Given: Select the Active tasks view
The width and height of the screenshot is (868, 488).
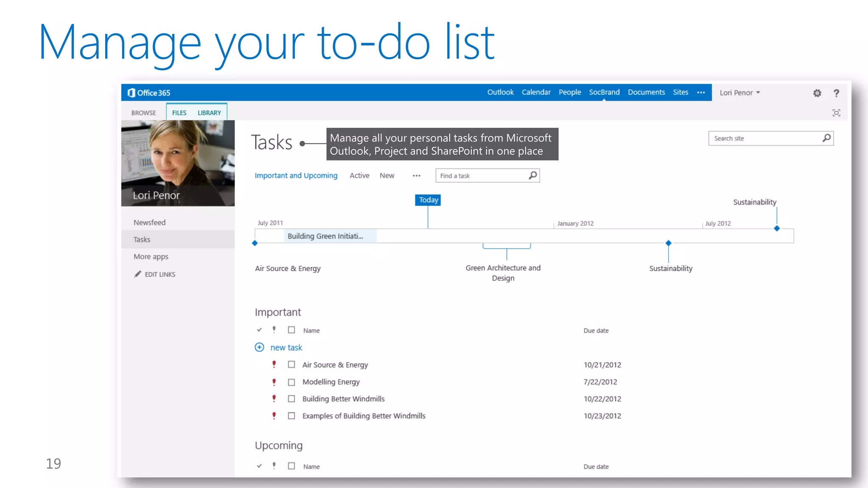Looking at the screenshot, I should [359, 175].
